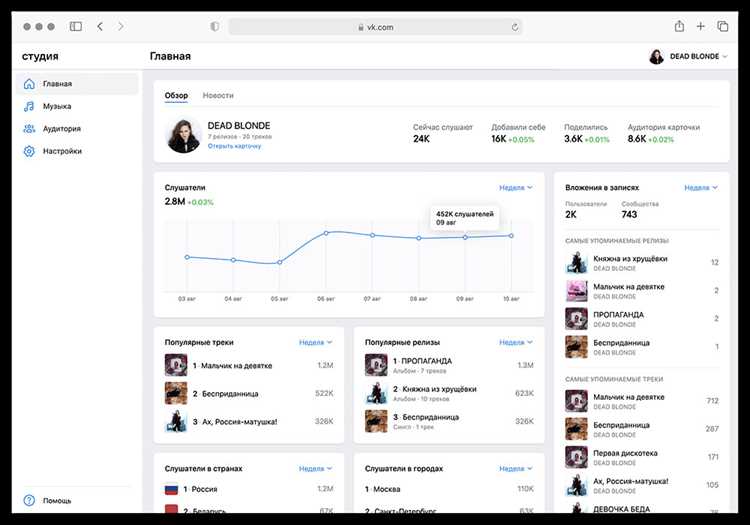The image size is (750, 525).
Task: Go forward with the browser forward arrow
Action: pyautogui.click(x=121, y=26)
